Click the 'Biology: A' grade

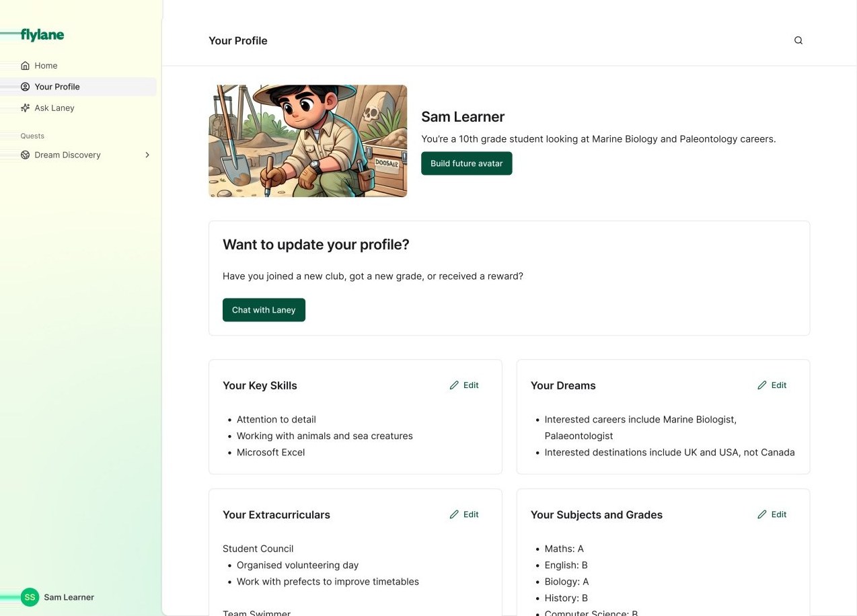(567, 582)
